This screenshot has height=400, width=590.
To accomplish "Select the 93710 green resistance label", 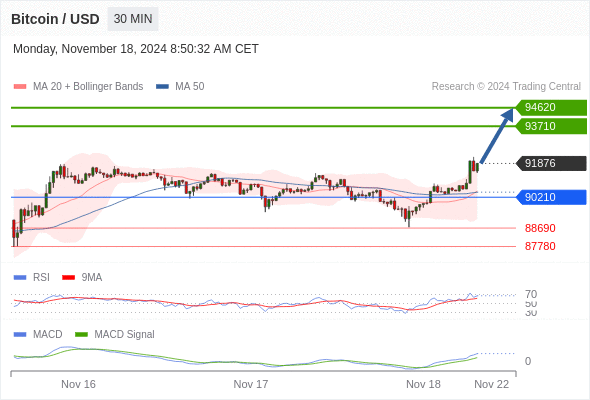I will click(x=551, y=126).
